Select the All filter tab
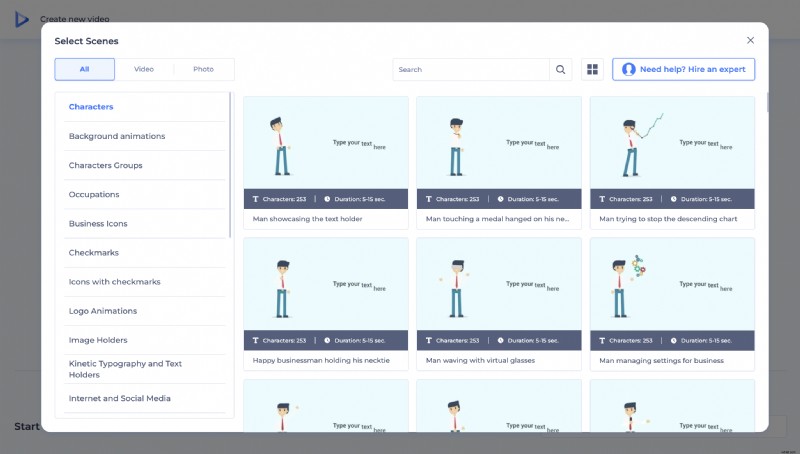Screen dimensions: 800x454 pyautogui.click(x=84, y=69)
